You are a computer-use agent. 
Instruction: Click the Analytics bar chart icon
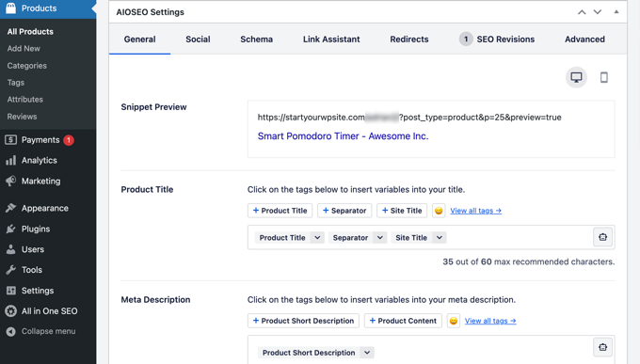click(11, 161)
